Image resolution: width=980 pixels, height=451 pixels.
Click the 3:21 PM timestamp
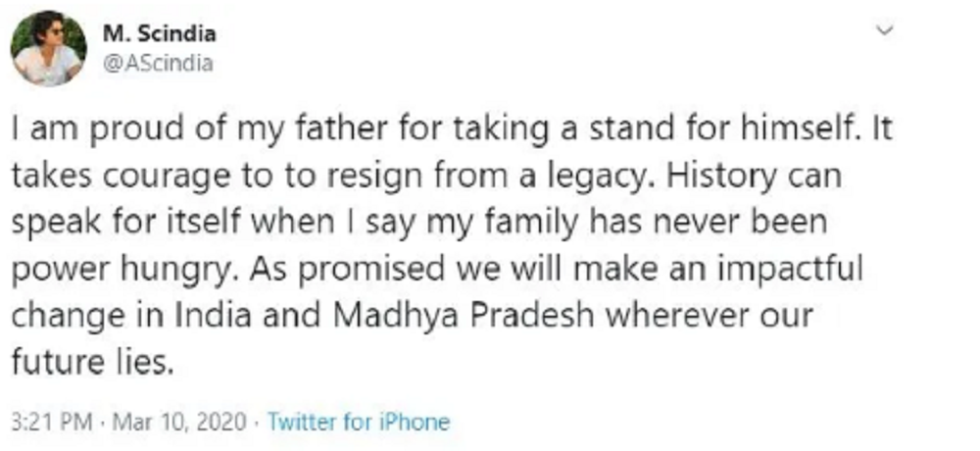pos(52,422)
